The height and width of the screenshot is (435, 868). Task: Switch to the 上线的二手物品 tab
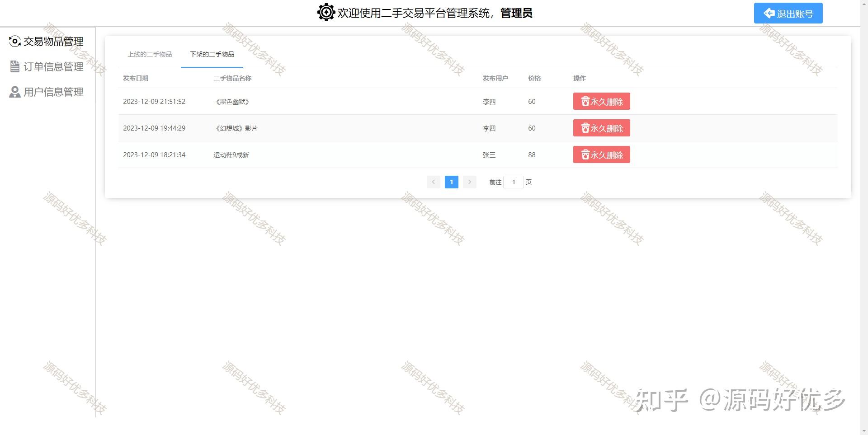pos(150,54)
